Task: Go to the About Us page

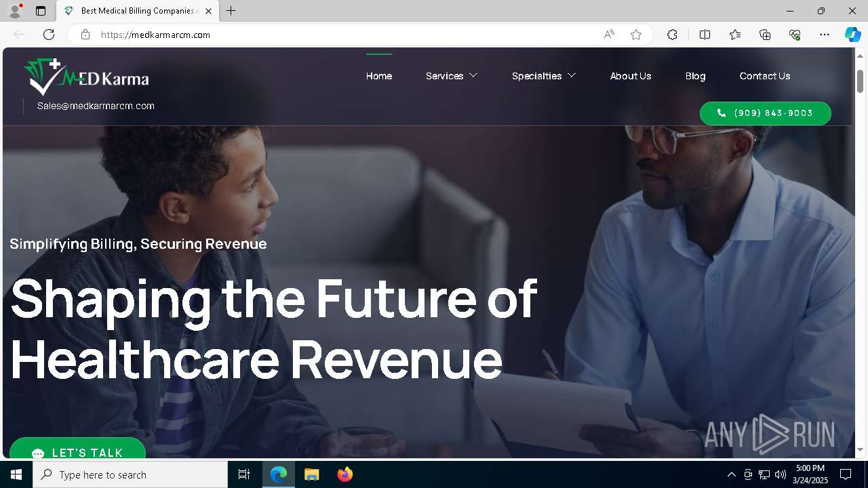Action: pos(631,76)
